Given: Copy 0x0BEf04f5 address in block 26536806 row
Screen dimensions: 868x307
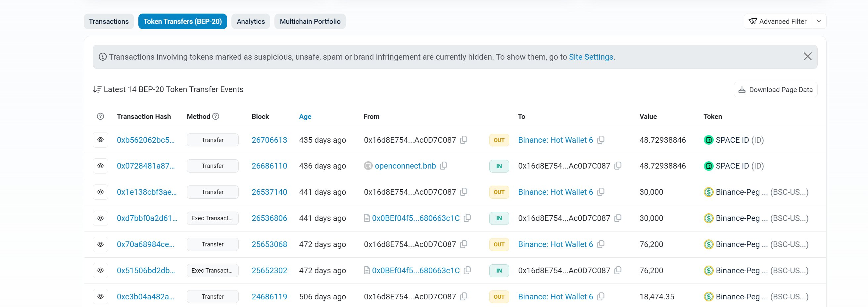Looking at the screenshot, I should (x=467, y=218).
